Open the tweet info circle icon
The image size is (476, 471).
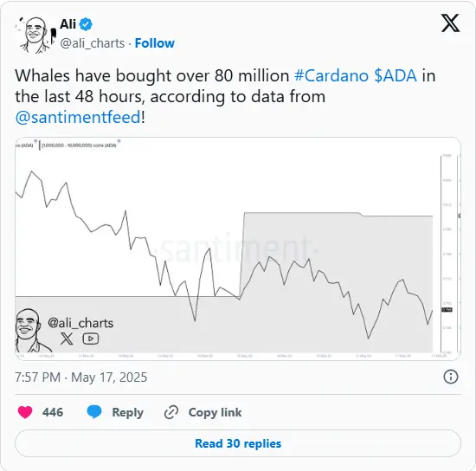[x=451, y=377]
